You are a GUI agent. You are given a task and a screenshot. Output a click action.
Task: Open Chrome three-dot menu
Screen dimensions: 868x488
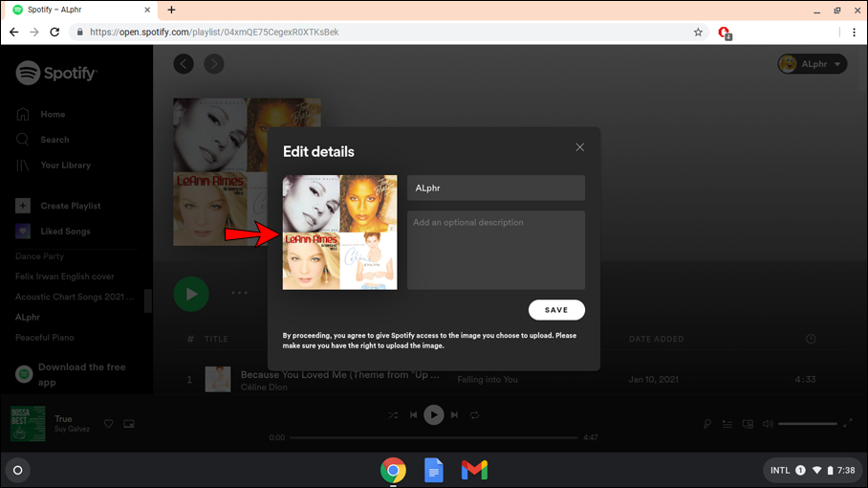(x=855, y=33)
